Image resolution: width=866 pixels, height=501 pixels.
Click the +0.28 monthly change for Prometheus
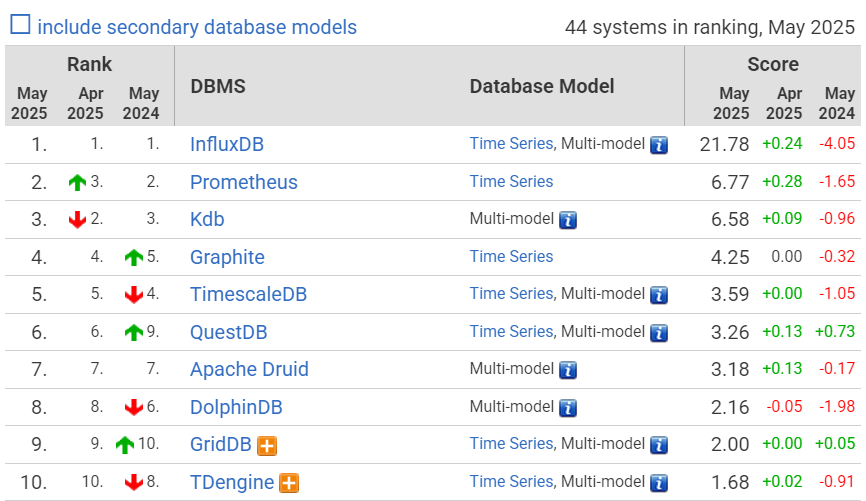point(782,181)
